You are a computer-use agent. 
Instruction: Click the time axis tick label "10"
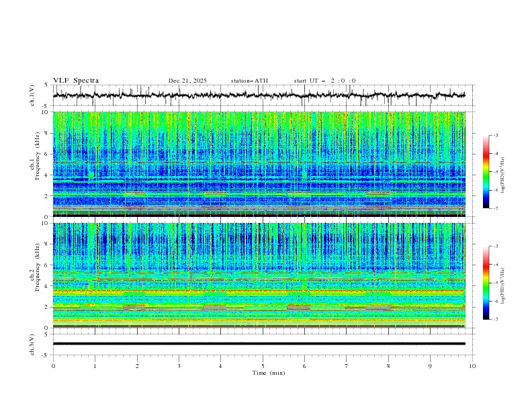point(472,366)
